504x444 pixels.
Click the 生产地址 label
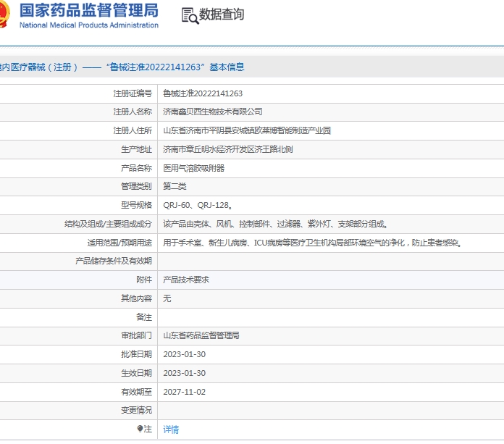click(136, 149)
